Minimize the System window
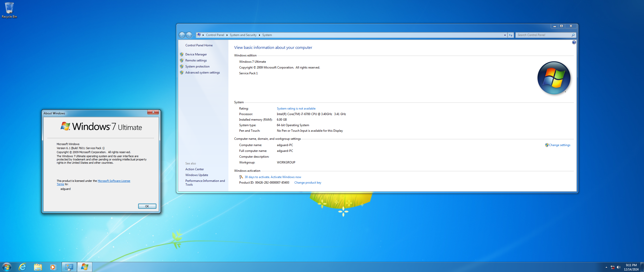This screenshot has height=272, width=644. pyautogui.click(x=554, y=26)
